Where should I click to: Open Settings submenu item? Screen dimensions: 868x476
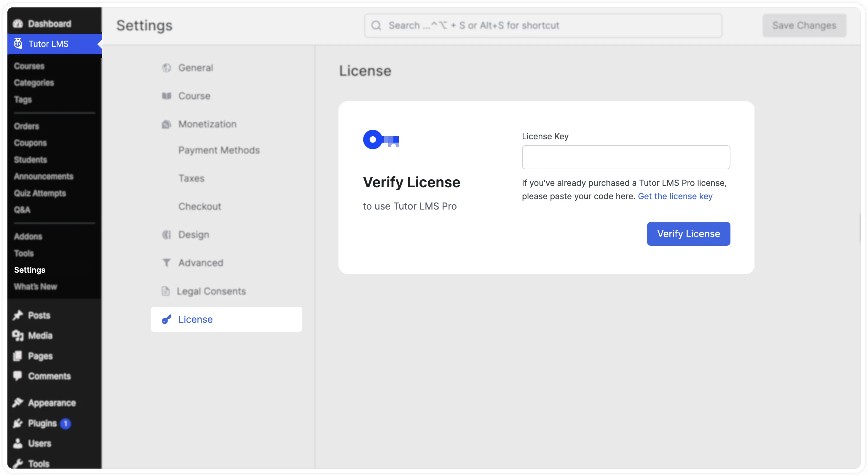click(30, 270)
